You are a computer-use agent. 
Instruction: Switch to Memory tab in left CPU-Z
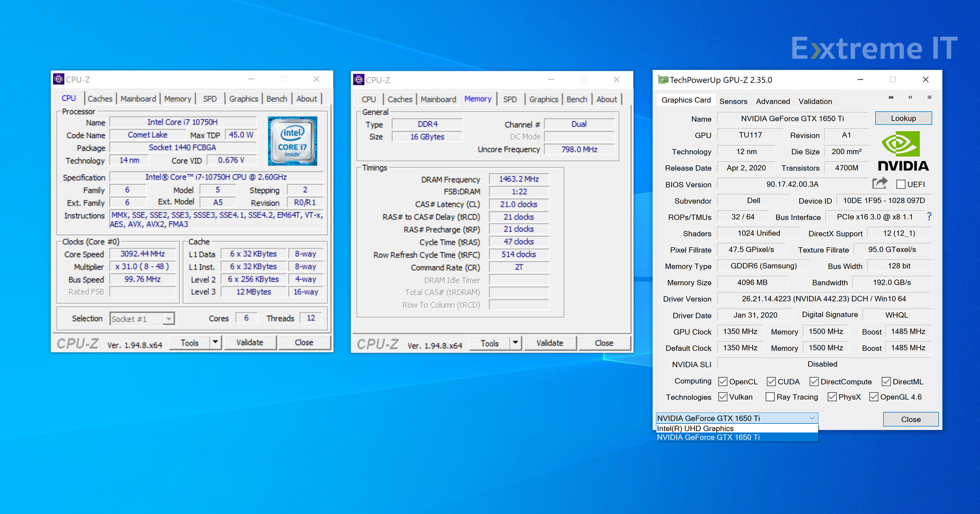(x=178, y=98)
